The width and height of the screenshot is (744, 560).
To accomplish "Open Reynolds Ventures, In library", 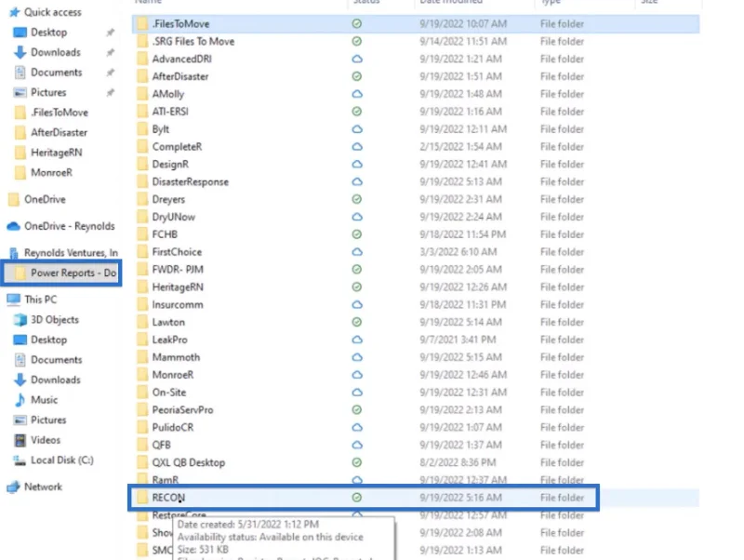I will point(63,252).
